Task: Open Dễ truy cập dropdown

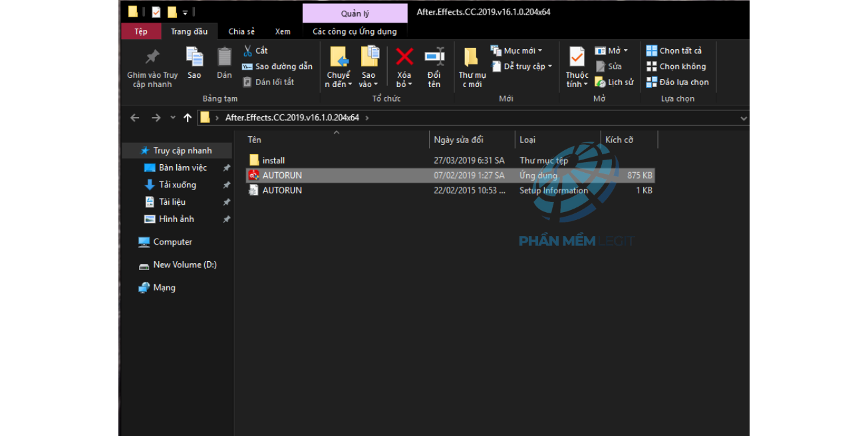Action: pos(522,66)
